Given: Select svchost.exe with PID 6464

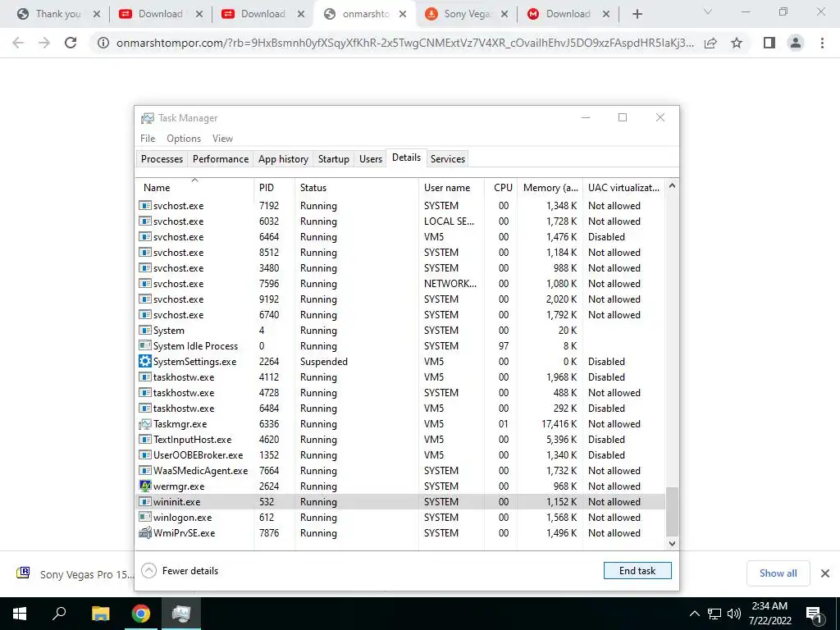Looking at the screenshot, I should pos(400,237).
